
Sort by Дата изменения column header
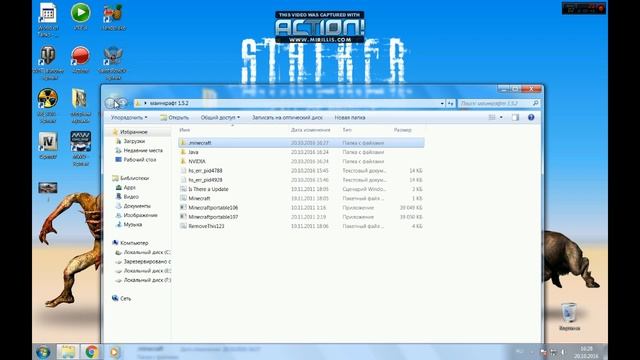coord(310,130)
